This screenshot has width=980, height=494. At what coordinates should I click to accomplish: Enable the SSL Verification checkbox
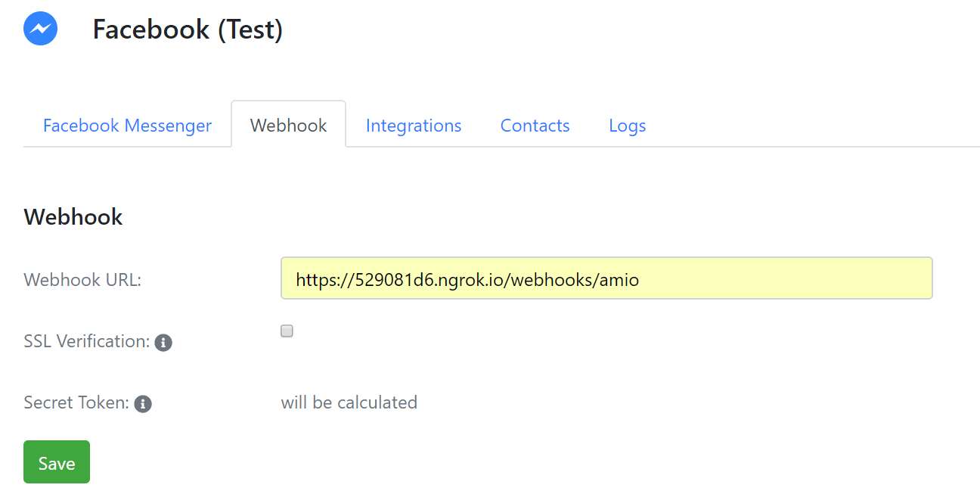pyautogui.click(x=287, y=331)
